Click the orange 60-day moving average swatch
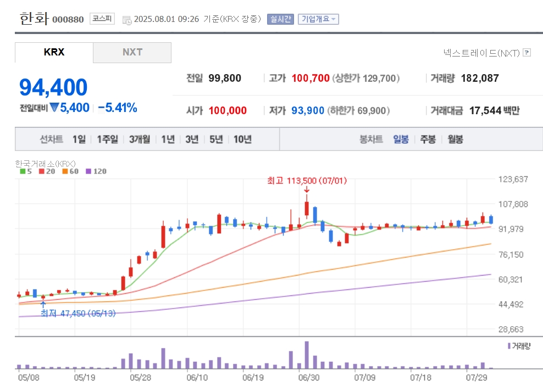Image resolution: width=543 pixels, height=392 pixels. click(65, 171)
